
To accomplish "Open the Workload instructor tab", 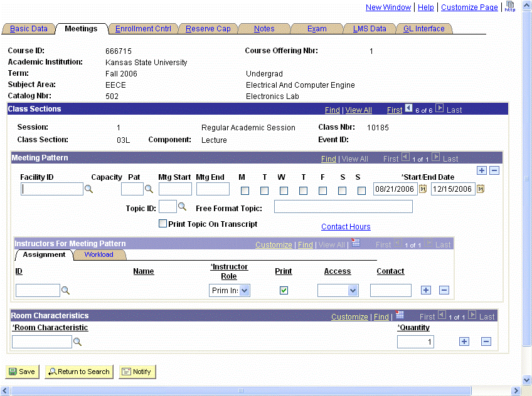I will (x=98, y=254).
